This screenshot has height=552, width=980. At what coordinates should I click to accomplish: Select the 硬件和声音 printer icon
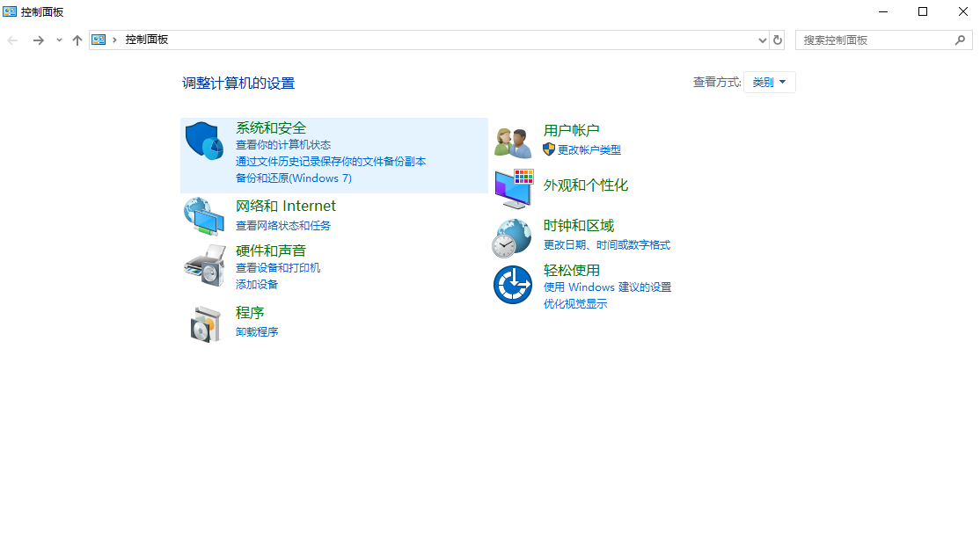point(204,265)
